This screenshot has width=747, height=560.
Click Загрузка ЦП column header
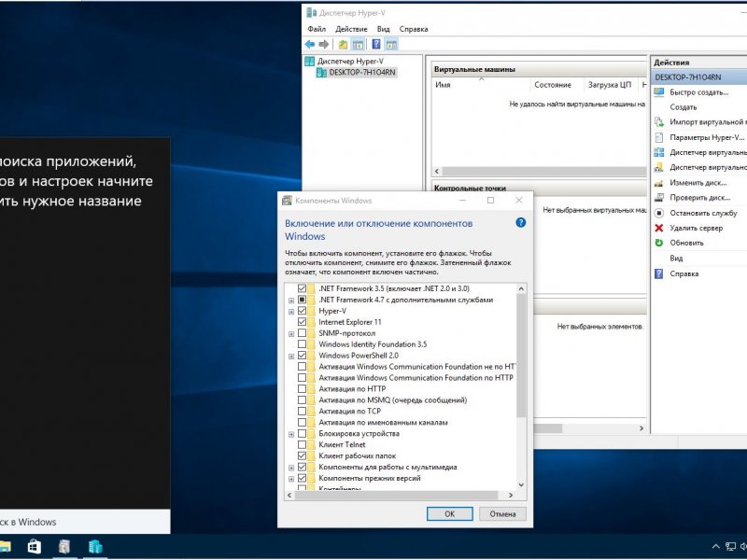tap(610, 85)
